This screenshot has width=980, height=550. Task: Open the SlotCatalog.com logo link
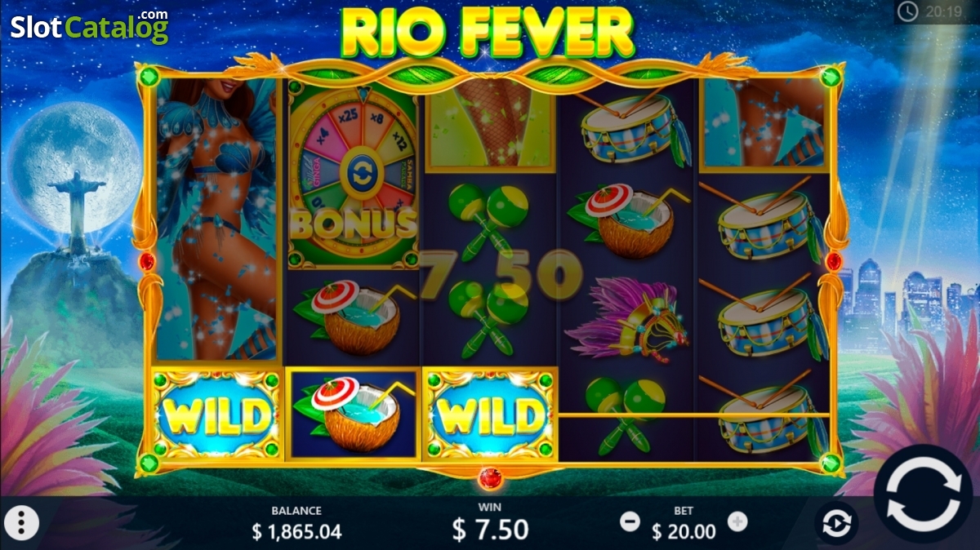click(89, 26)
